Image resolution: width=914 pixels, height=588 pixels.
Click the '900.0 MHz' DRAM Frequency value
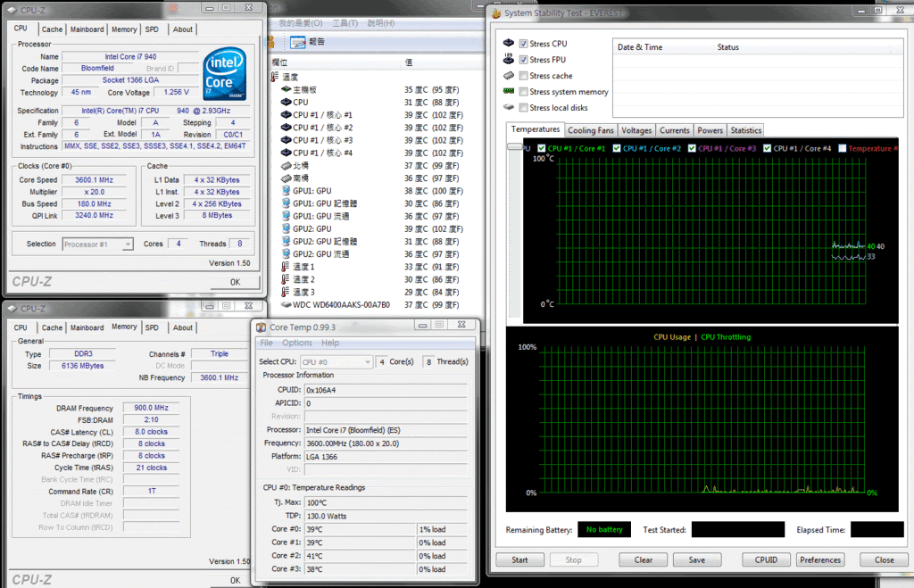tap(151, 408)
